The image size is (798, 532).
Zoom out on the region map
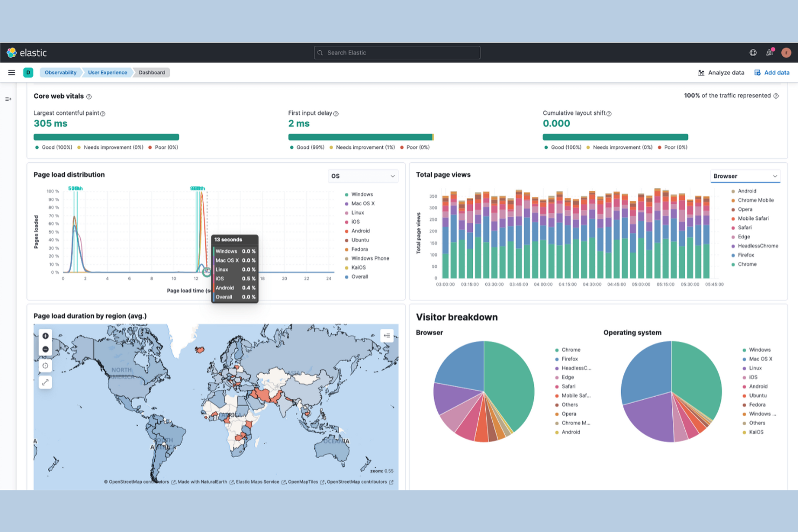(x=45, y=349)
